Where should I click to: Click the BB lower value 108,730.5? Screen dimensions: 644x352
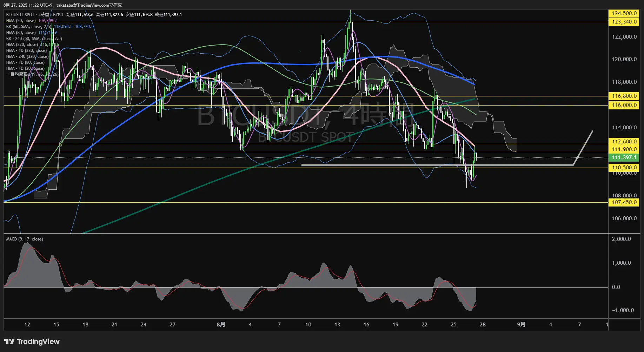(84, 27)
